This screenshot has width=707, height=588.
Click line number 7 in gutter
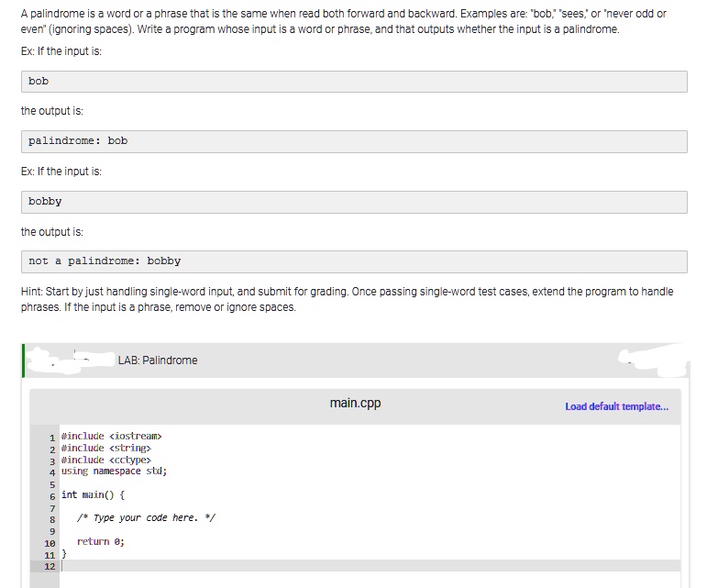(52, 508)
